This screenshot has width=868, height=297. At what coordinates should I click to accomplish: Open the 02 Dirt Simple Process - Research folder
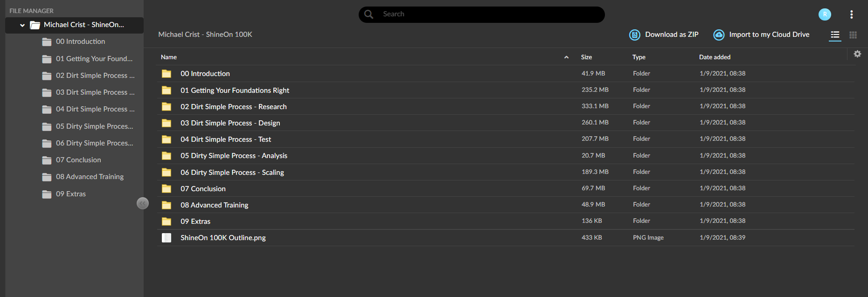pyautogui.click(x=234, y=107)
